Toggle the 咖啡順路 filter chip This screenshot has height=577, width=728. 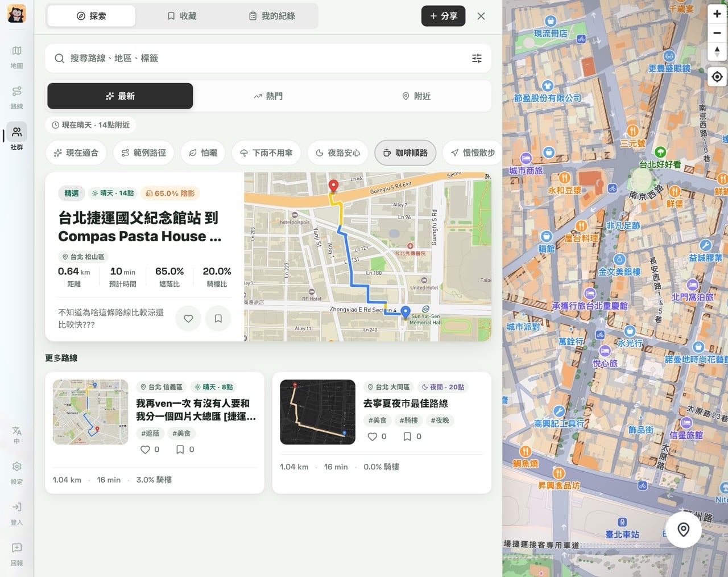pos(405,153)
